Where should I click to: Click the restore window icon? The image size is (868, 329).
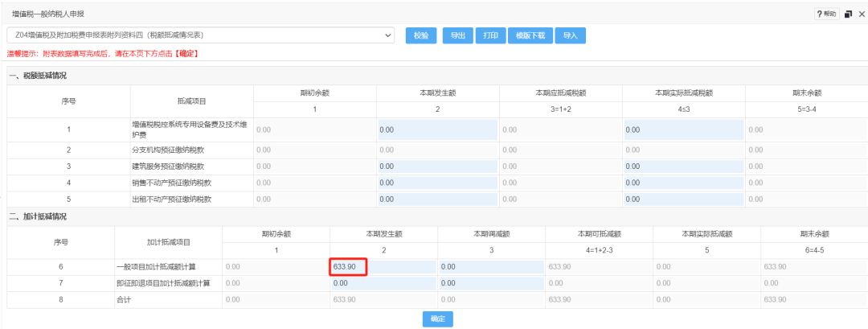[848, 14]
